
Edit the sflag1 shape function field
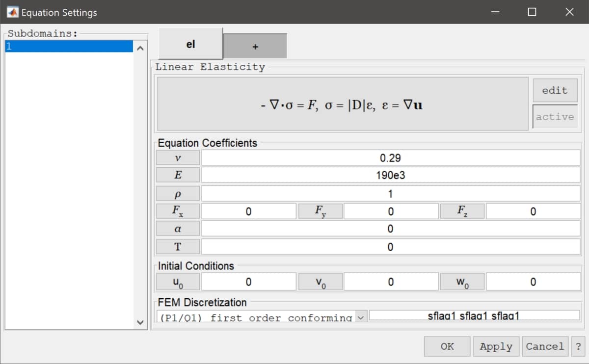coord(474,316)
